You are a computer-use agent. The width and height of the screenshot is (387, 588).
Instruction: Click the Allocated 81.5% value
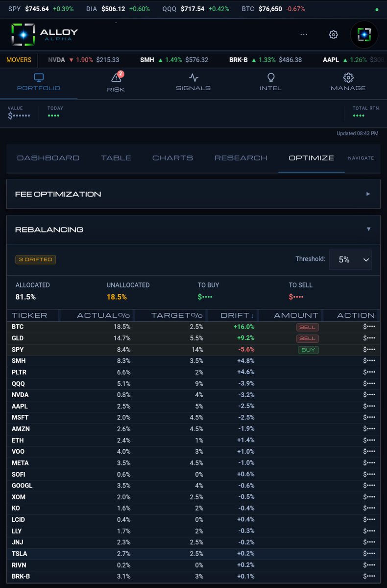click(x=25, y=297)
